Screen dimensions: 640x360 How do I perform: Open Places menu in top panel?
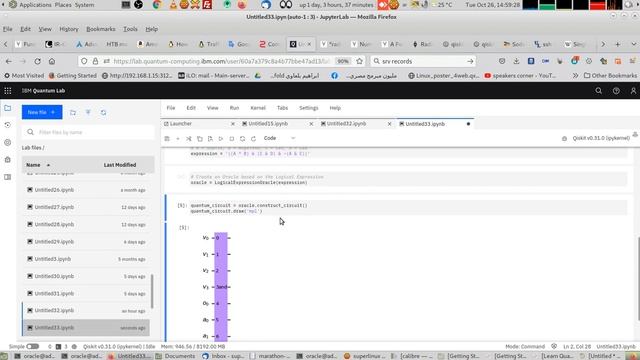click(63, 5)
